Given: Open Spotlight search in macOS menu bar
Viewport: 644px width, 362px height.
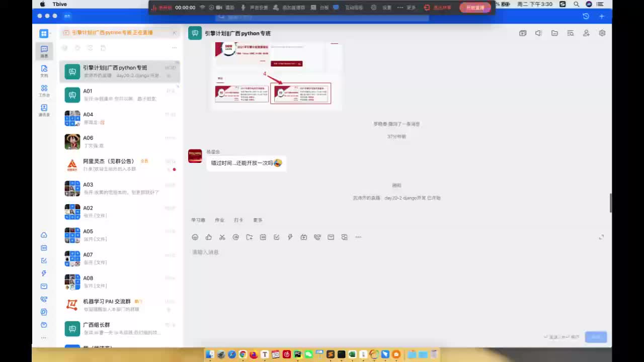Looking at the screenshot, I should pos(576,4).
